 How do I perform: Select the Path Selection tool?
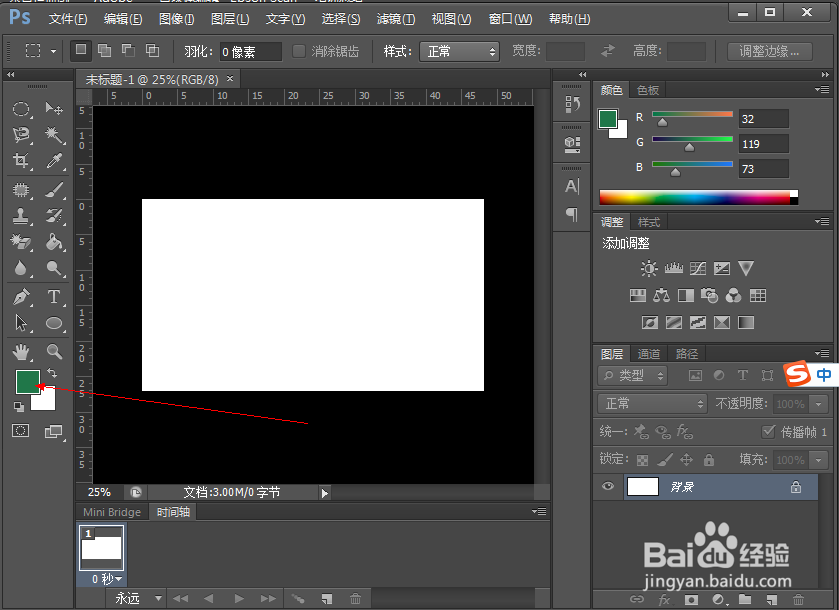21,323
